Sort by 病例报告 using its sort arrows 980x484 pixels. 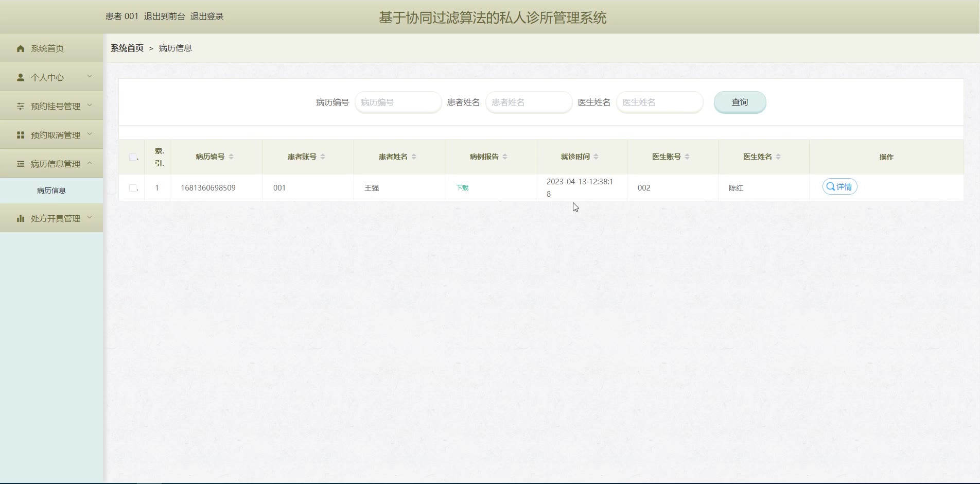pyautogui.click(x=505, y=157)
